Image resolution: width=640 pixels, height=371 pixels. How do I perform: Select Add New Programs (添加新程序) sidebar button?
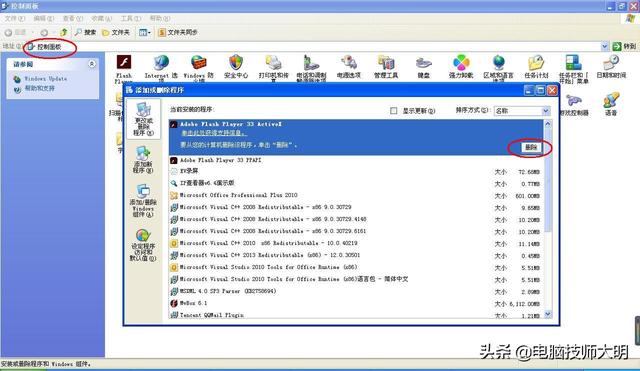click(143, 160)
